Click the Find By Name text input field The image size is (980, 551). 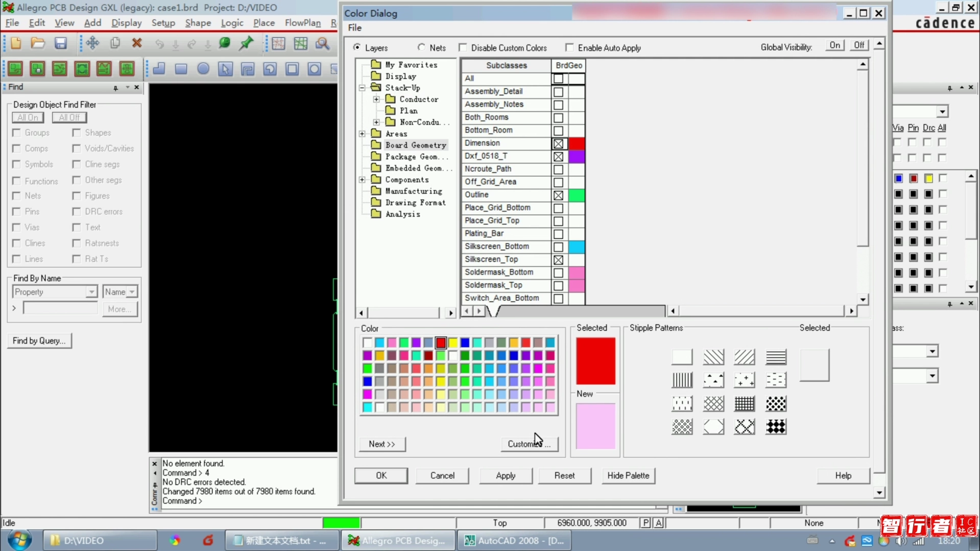60,308
